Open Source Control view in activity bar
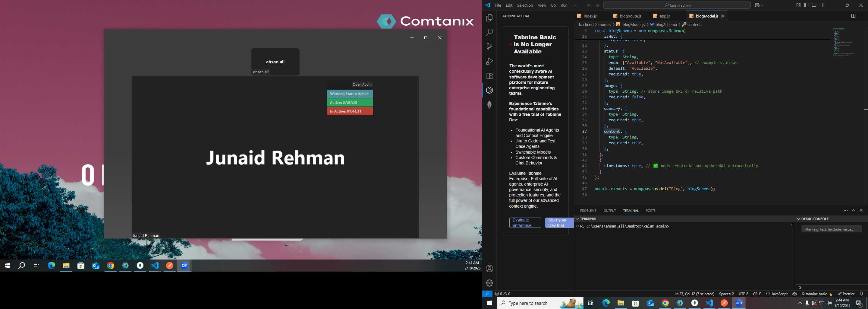Image resolution: width=868 pixels, height=309 pixels. (489, 47)
